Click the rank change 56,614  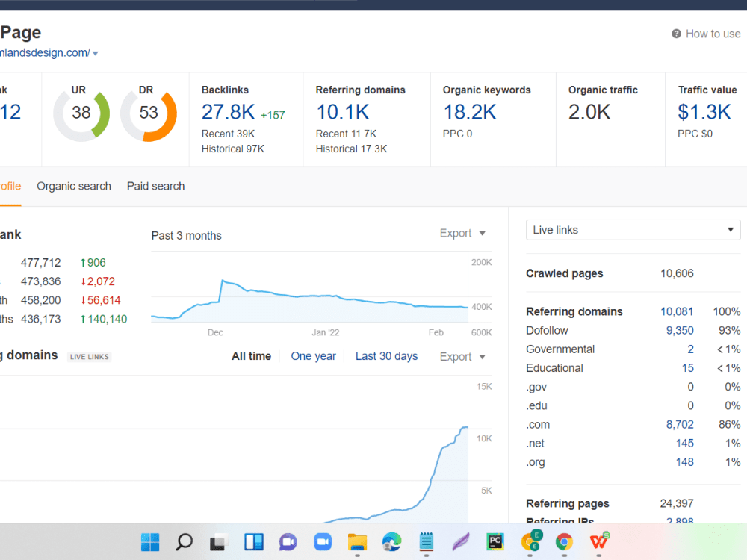click(x=101, y=300)
